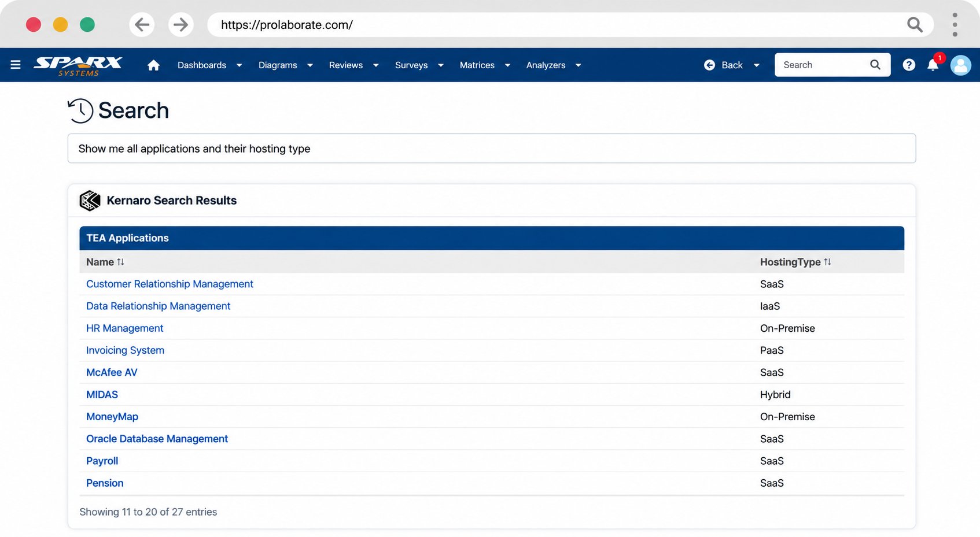Click the Back circle arrow icon
980x537 pixels.
tap(709, 65)
